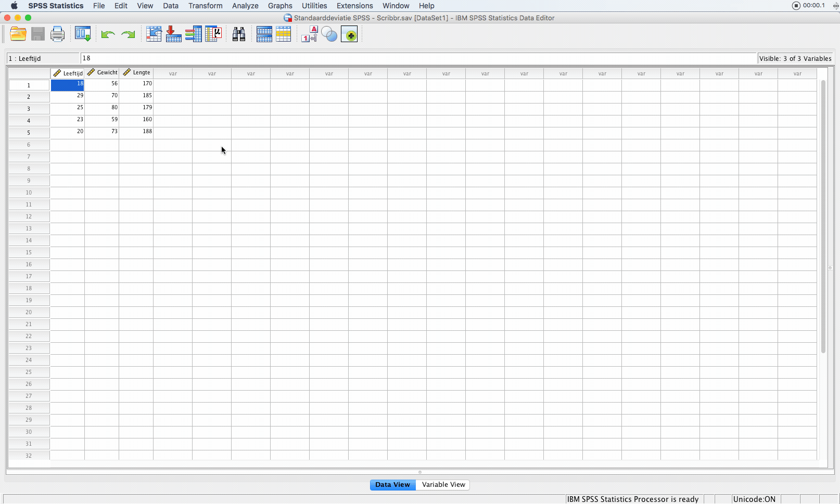Print using the printer toolbar icon

57,34
